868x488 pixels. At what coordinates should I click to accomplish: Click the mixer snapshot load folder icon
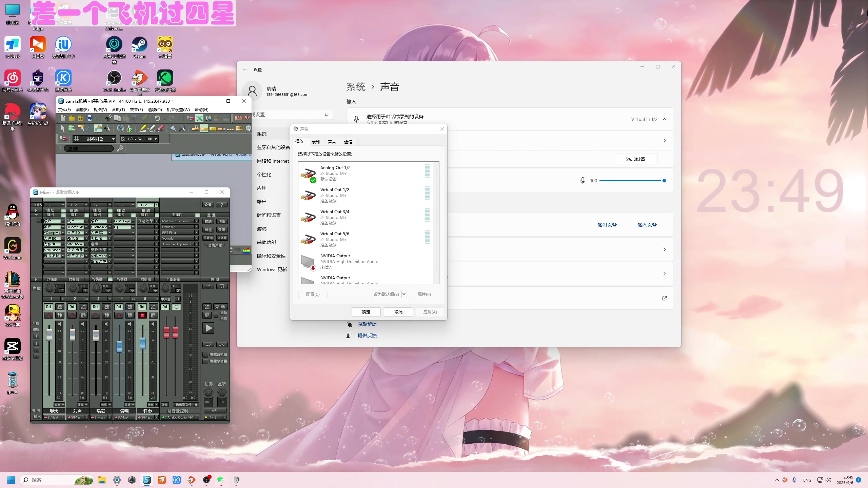tap(208, 286)
